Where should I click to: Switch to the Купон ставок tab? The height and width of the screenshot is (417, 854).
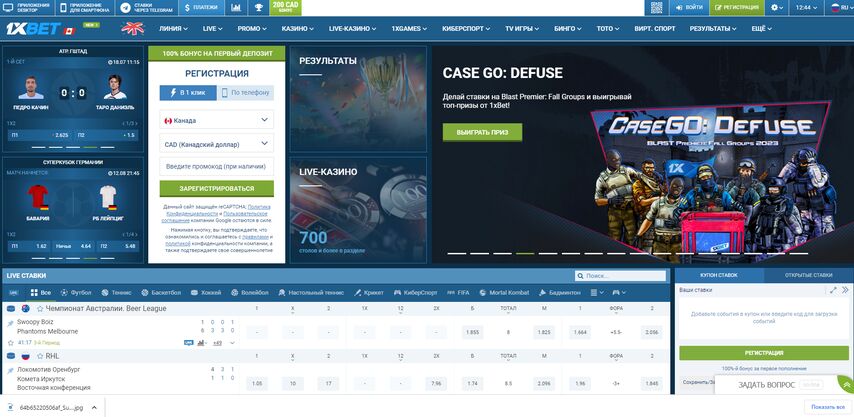click(x=719, y=275)
